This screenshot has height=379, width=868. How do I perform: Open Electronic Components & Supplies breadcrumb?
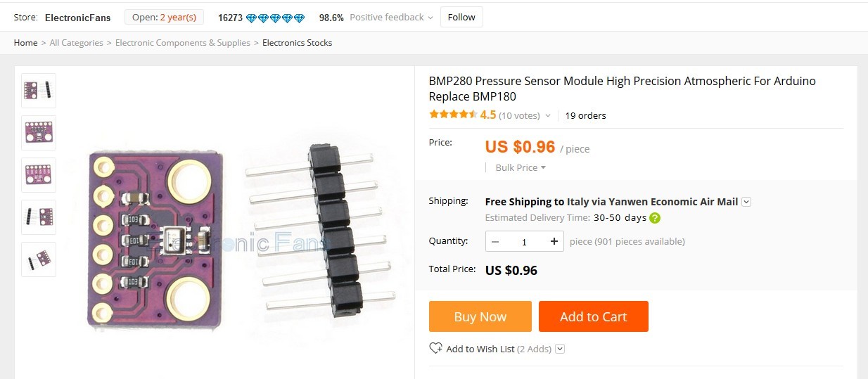[183, 43]
